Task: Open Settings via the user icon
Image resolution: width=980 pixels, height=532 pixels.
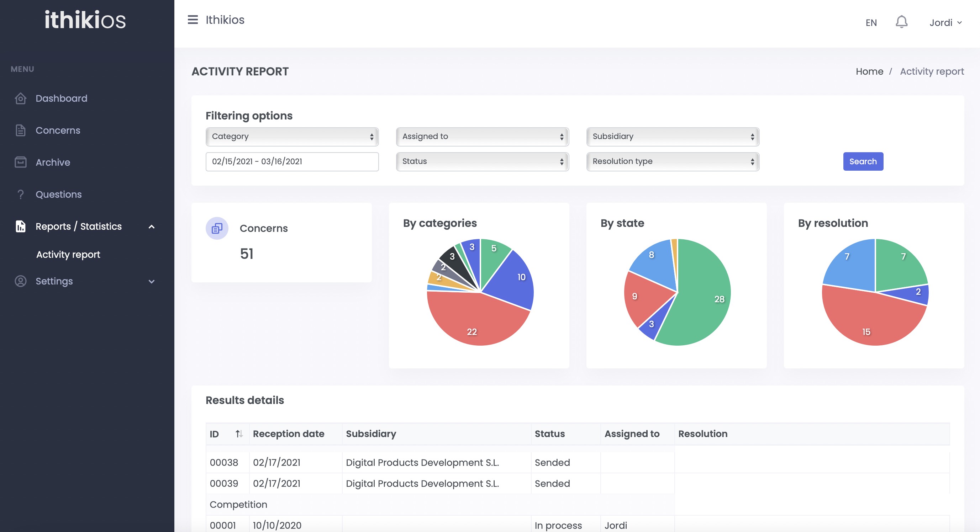Action: 21,281
